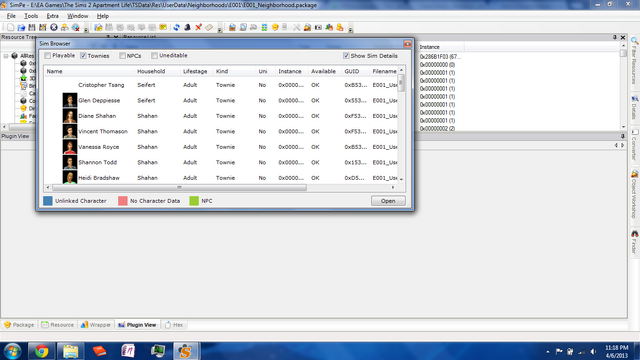Click the pink No Character Data swatch

point(122,201)
